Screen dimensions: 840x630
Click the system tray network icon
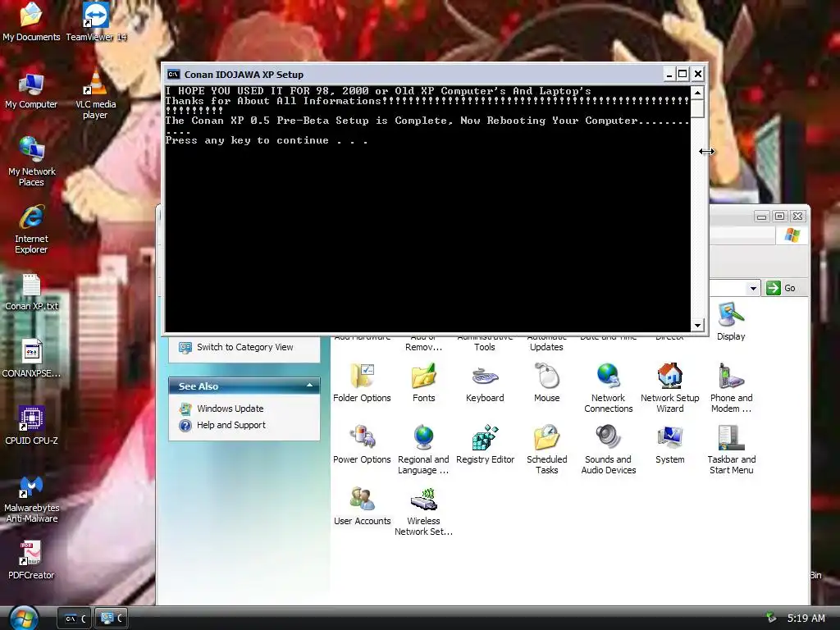tap(771, 618)
